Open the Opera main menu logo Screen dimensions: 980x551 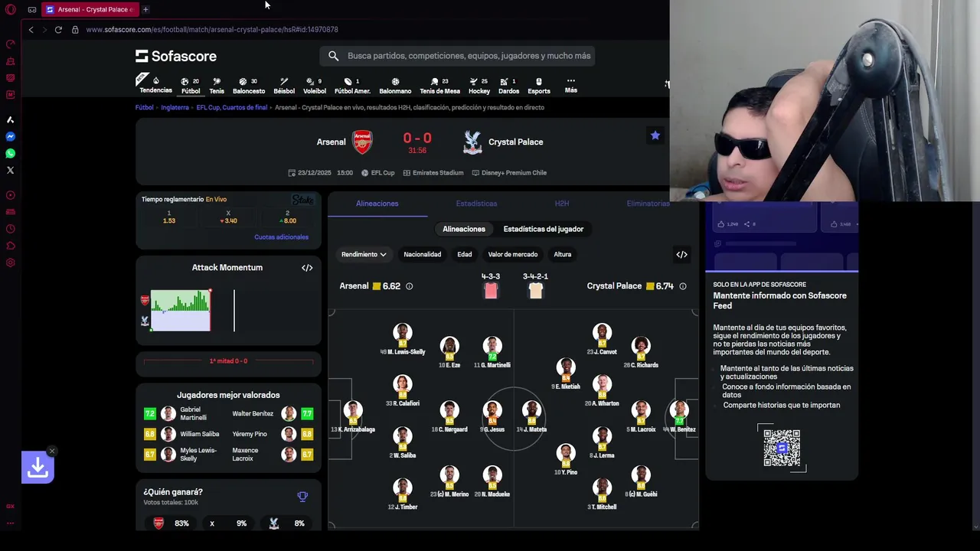pyautogui.click(x=11, y=10)
